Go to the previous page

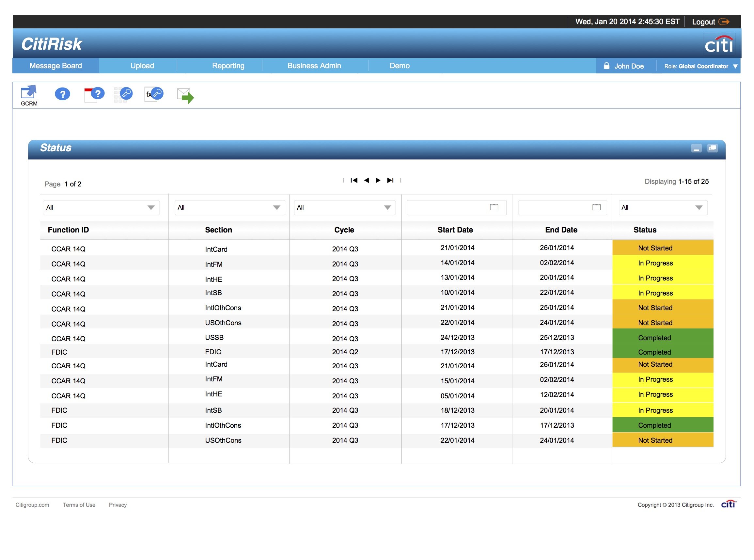[x=366, y=180]
